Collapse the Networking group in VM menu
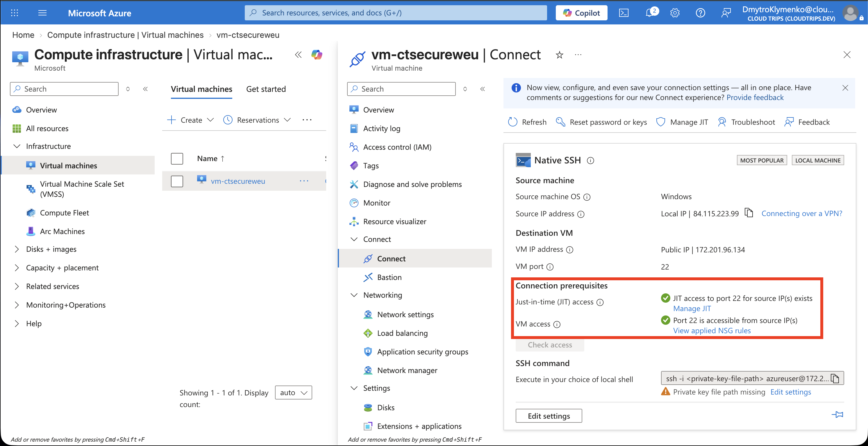 click(x=354, y=295)
